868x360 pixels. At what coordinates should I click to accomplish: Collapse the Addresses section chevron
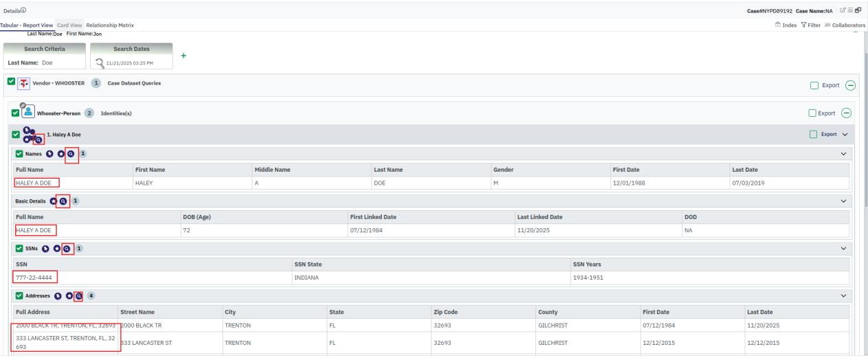click(844, 296)
